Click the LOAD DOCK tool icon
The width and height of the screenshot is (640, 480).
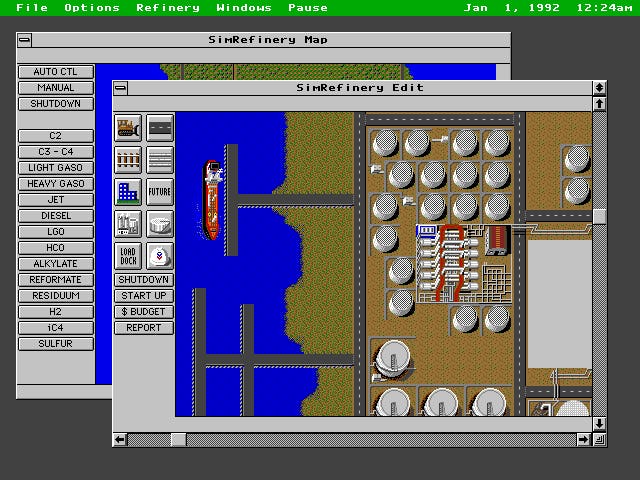point(129,255)
